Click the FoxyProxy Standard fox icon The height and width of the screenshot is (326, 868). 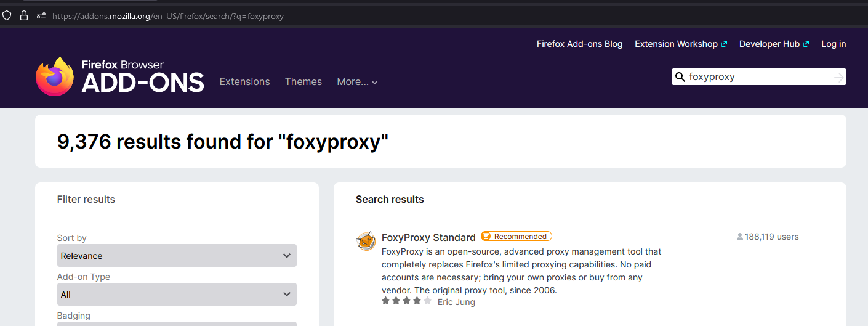coord(366,241)
